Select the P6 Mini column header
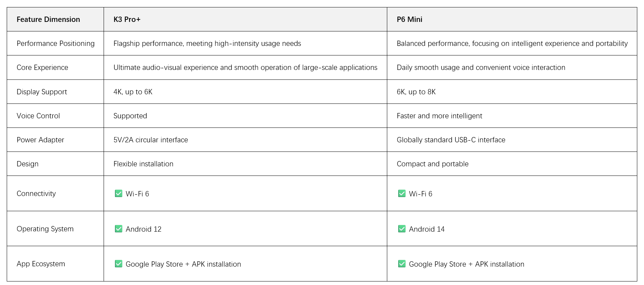644x285 pixels. point(410,19)
